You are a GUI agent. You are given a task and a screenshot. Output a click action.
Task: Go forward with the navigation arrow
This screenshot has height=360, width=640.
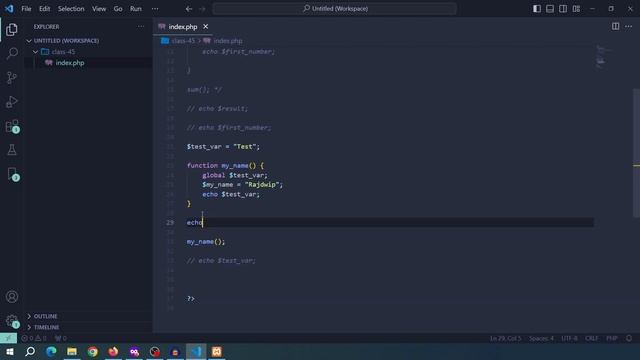pos(202,9)
